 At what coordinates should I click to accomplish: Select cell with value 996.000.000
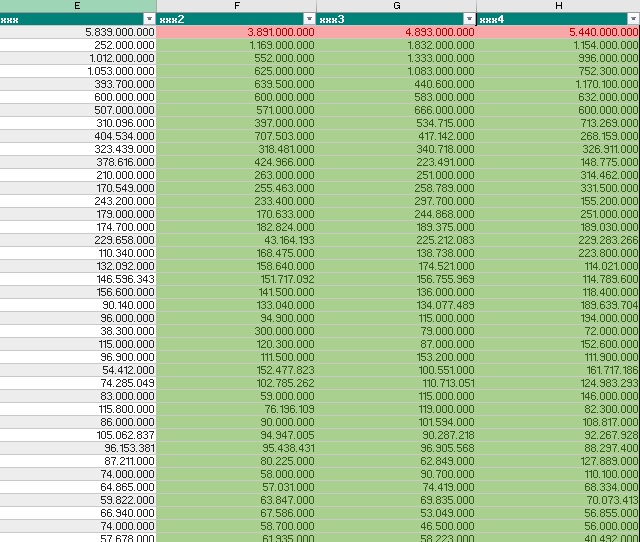coord(558,58)
